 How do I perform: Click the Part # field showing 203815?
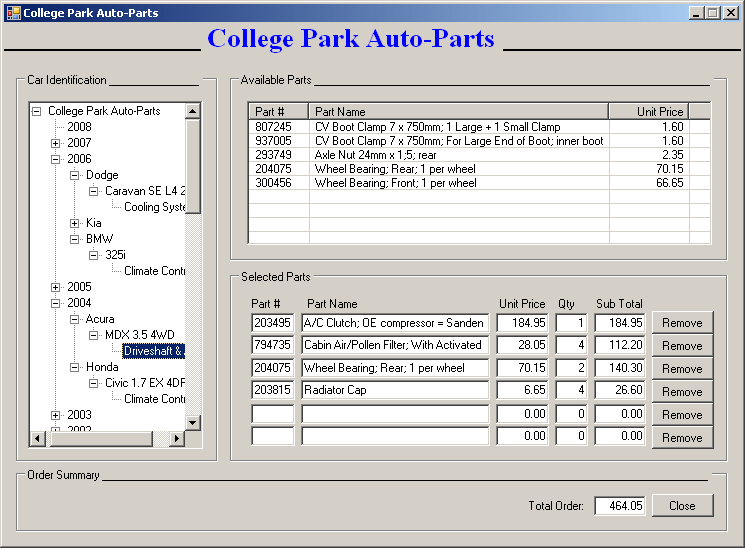click(273, 390)
